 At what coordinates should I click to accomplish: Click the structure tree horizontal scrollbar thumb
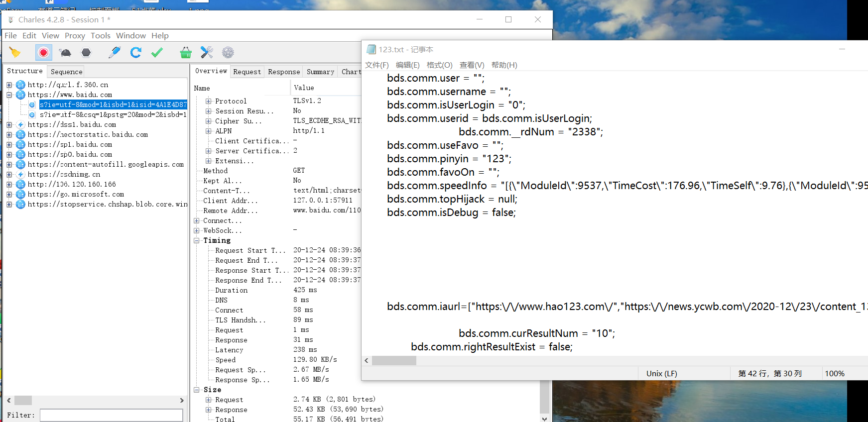point(23,400)
